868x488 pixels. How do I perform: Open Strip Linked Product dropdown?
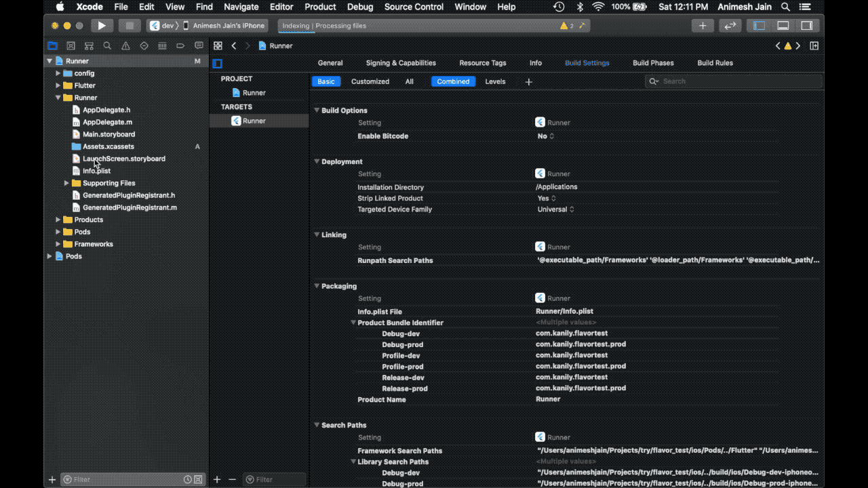click(x=547, y=199)
